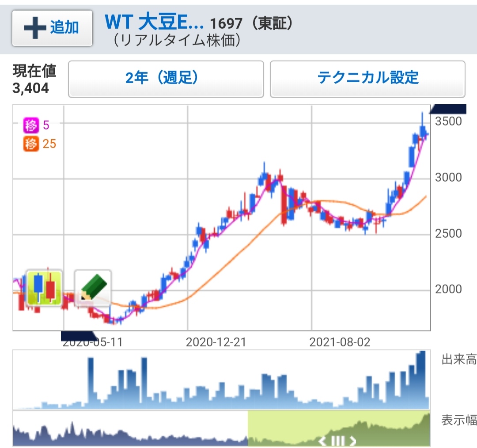Screen dimensions: 477x448
Task: Click the （リアルタイム株価） subtitle text
Action: 177,41
